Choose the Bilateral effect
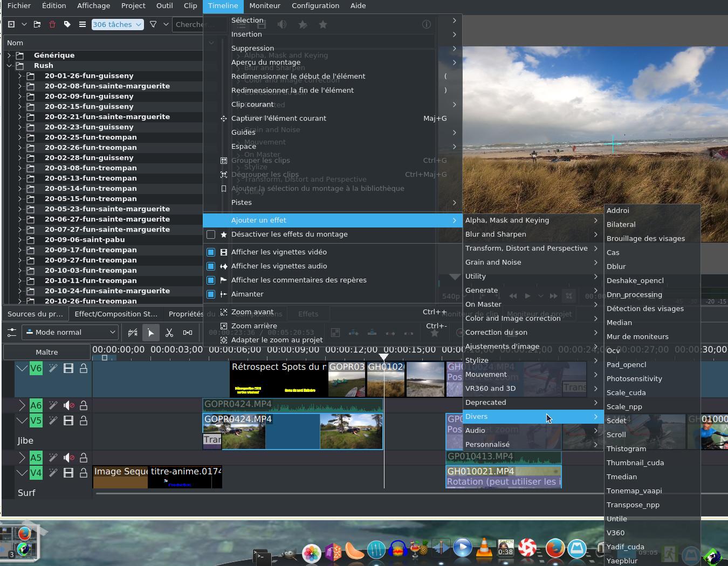Viewport: 728px width, 566px height. 653,225
